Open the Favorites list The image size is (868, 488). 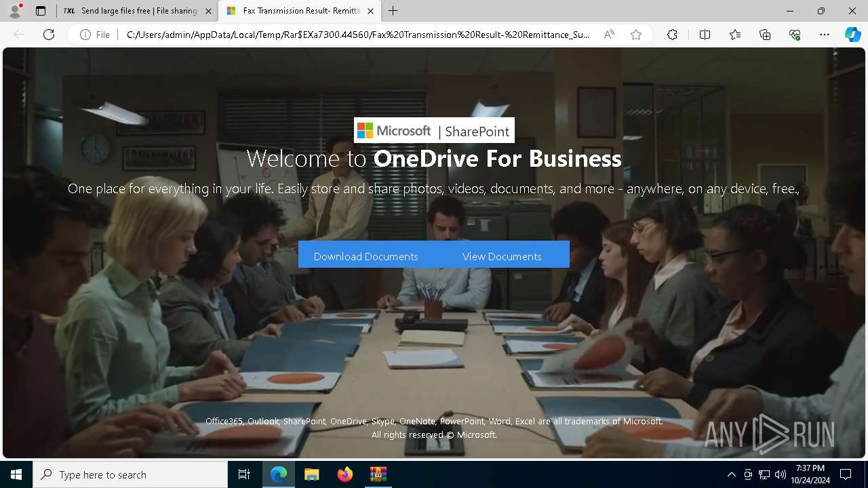[735, 35]
